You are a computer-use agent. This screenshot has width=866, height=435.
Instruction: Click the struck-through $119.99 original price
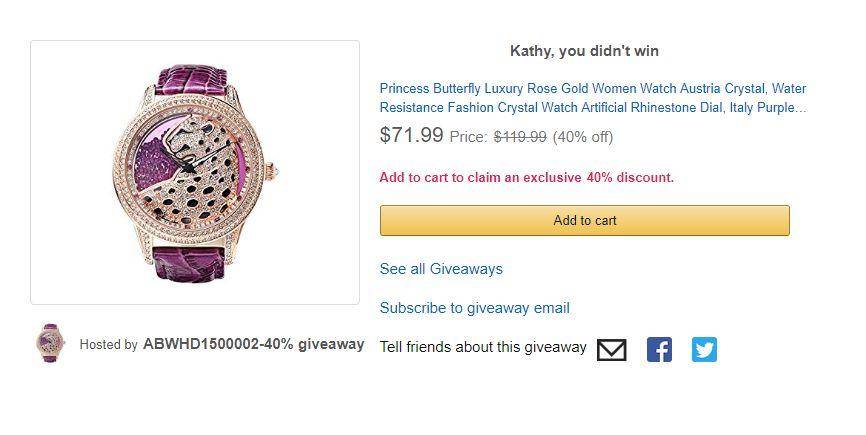[x=520, y=137]
